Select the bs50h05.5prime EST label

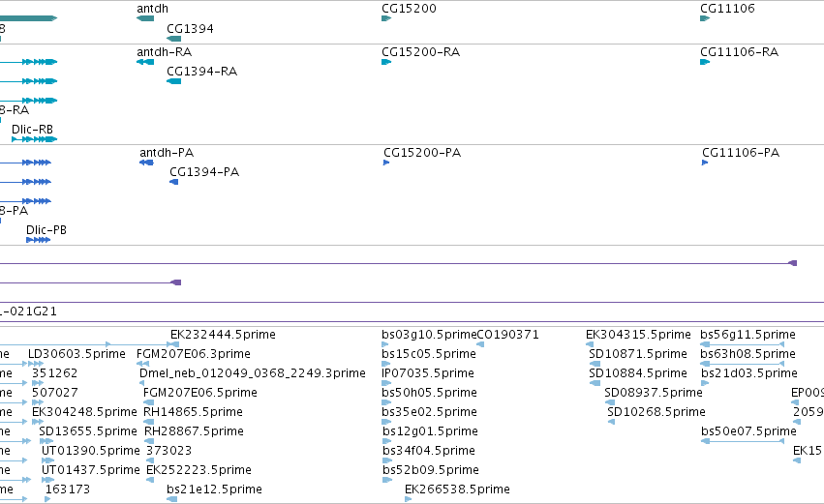click(429, 393)
